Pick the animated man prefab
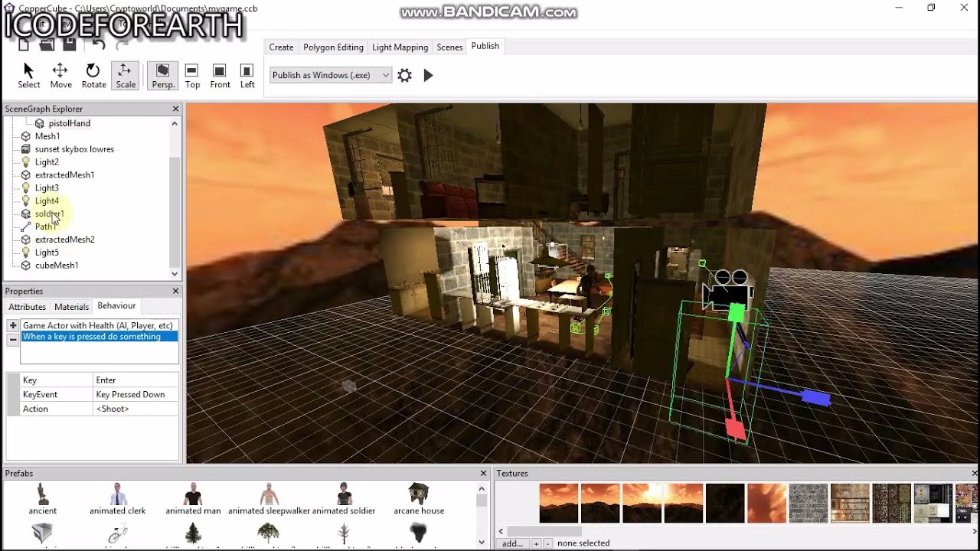The height and width of the screenshot is (551, 980). [193, 499]
